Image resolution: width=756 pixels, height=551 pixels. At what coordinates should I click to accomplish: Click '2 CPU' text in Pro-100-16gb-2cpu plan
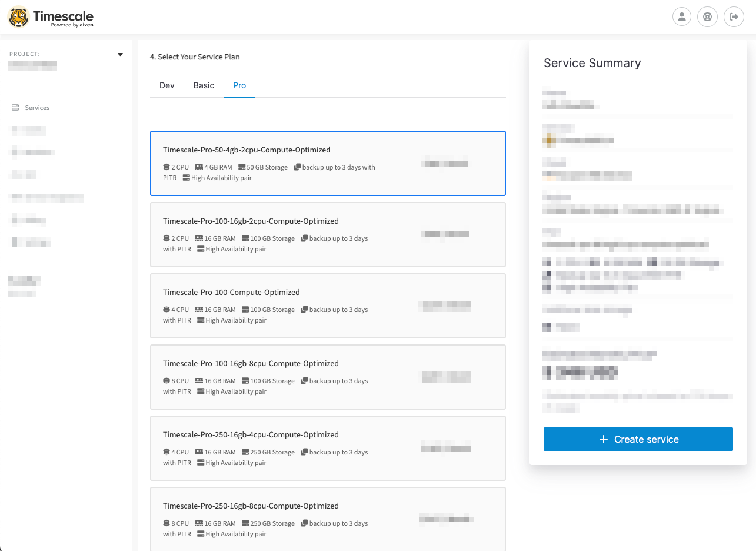pyautogui.click(x=180, y=238)
